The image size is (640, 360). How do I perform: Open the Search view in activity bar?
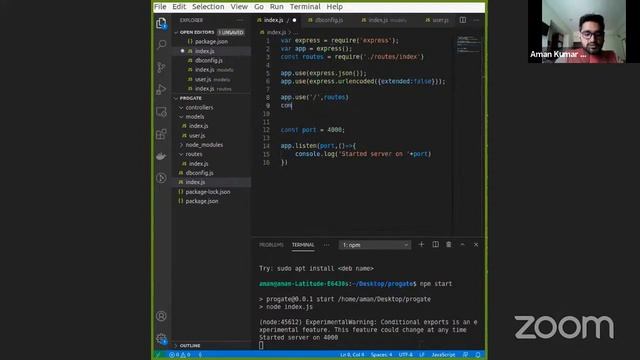(x=161, y=44)
